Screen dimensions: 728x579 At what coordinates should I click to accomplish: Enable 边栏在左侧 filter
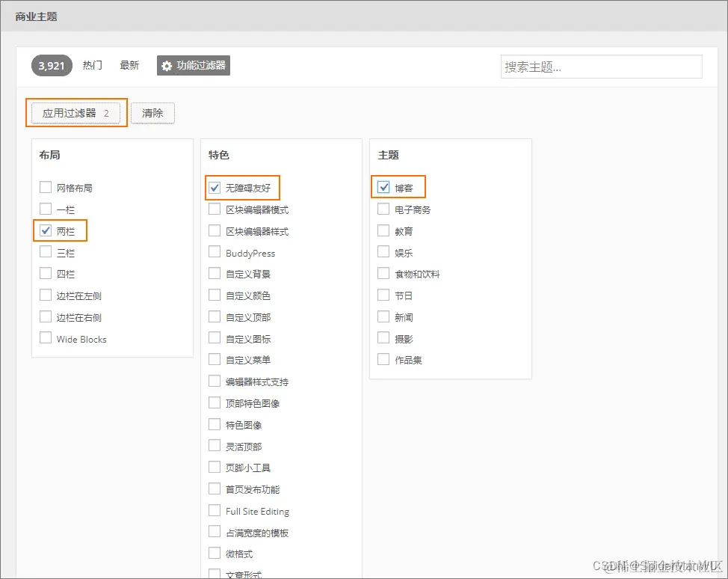pos(46,295)
